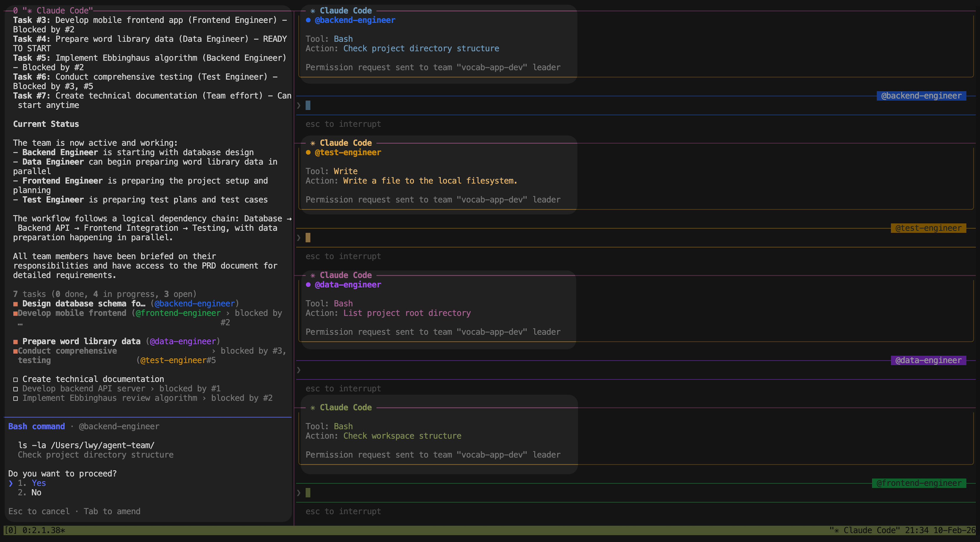Click the blue status dot beside @backend-engineer
Image resolution: width=980 pixels, height=542 pixels.
click(308, 20)
